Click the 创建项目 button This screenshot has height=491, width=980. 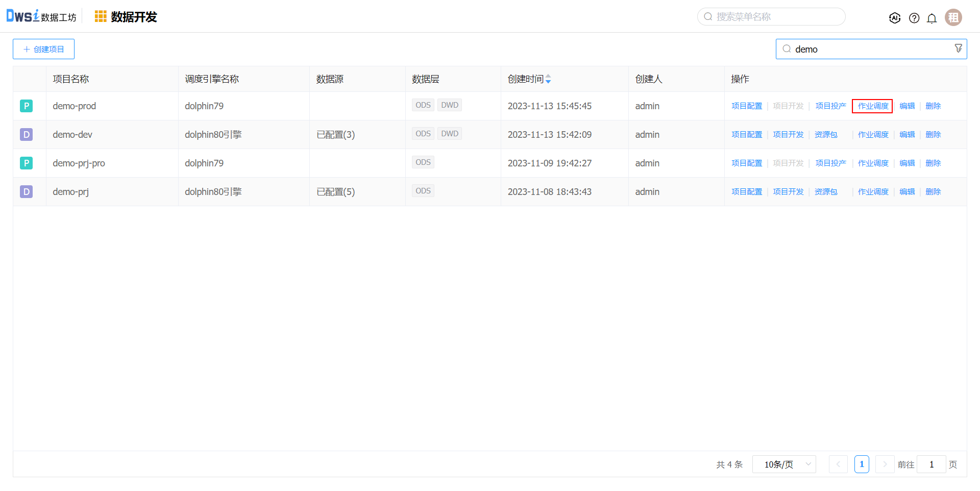click(x=43, y=49)
